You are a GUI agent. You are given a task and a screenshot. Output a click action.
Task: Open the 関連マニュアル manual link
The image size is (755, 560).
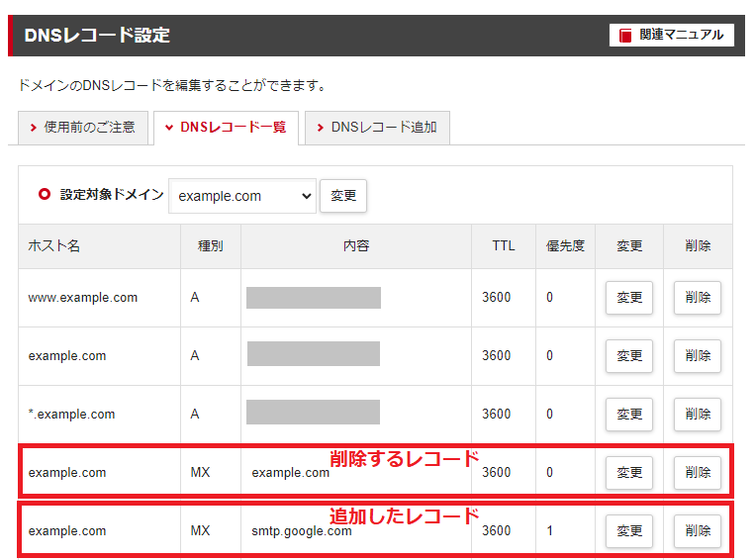[672, 35]
